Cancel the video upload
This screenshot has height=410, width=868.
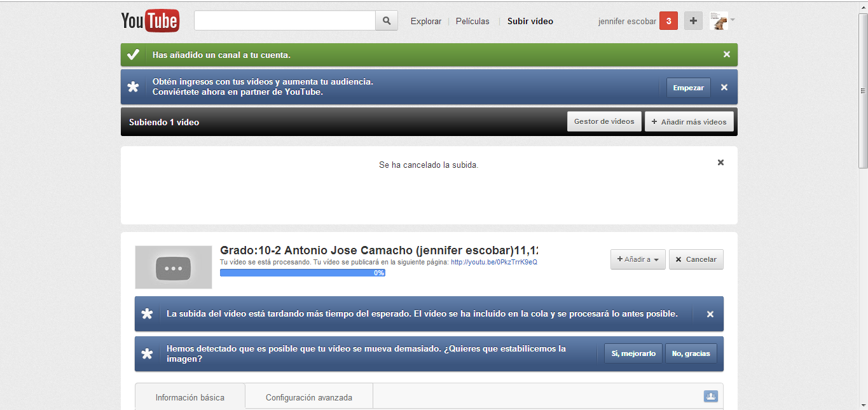tap(696, 259)
